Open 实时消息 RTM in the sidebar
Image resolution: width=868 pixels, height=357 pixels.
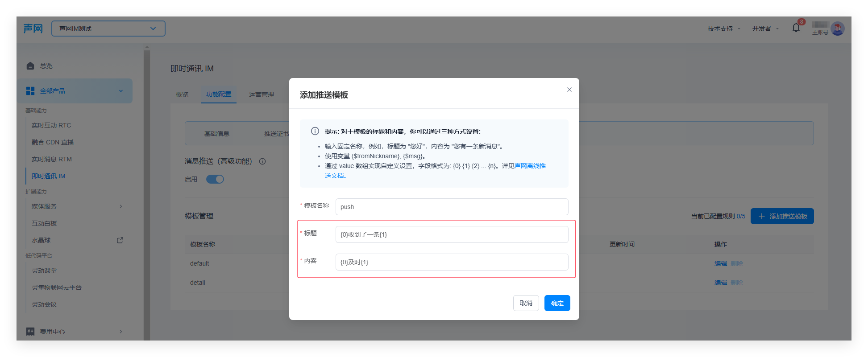click(52, 159)
